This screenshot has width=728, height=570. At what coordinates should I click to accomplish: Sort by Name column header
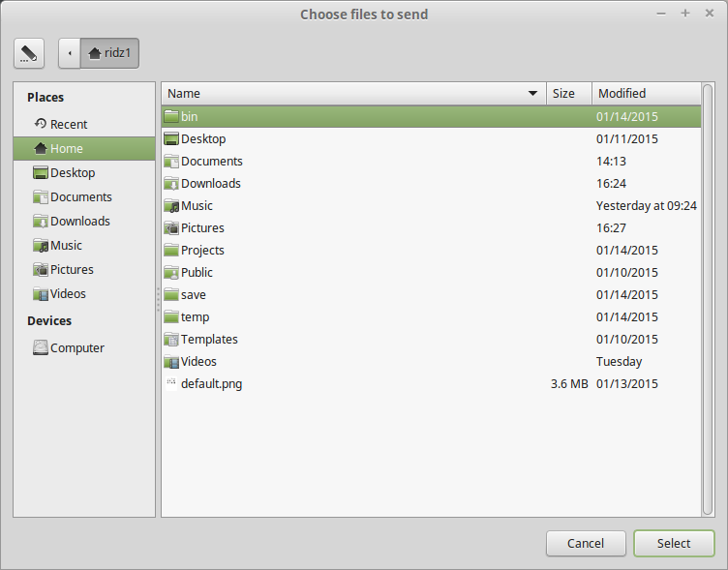353,93
